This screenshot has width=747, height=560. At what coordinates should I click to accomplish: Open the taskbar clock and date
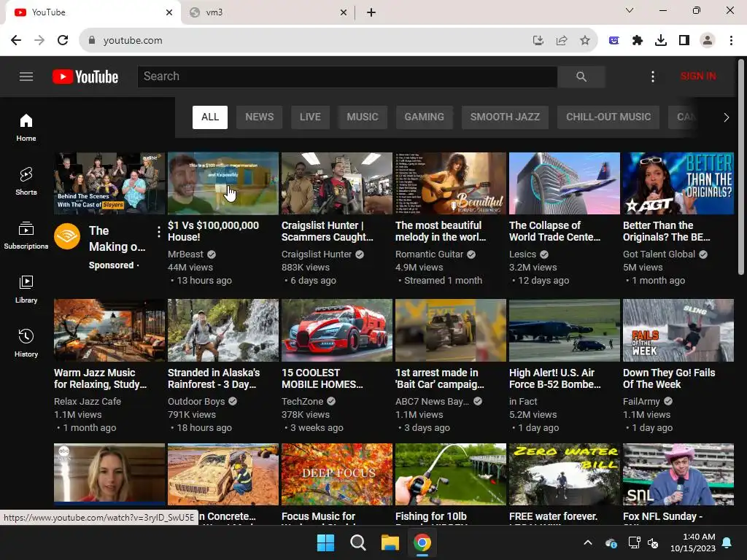click(x=693, y=542)
